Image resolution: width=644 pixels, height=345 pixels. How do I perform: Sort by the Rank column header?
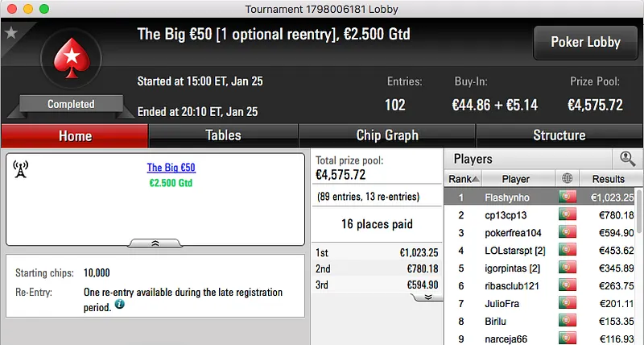click(x=464, y=178)
